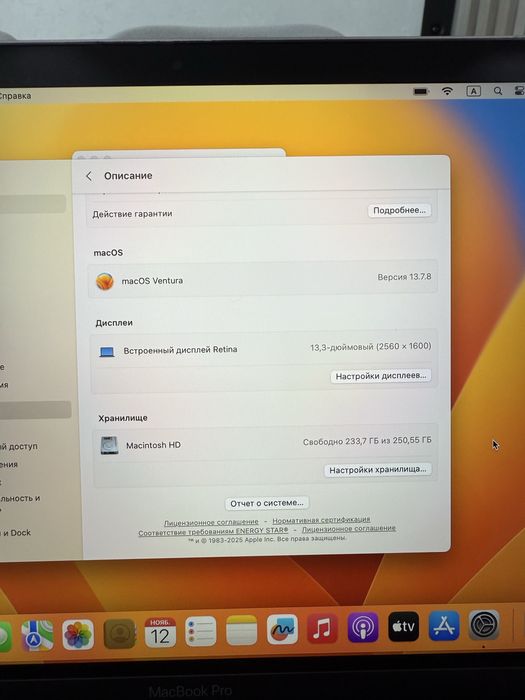Open Настройки хранилища... button

click(377, 470)
